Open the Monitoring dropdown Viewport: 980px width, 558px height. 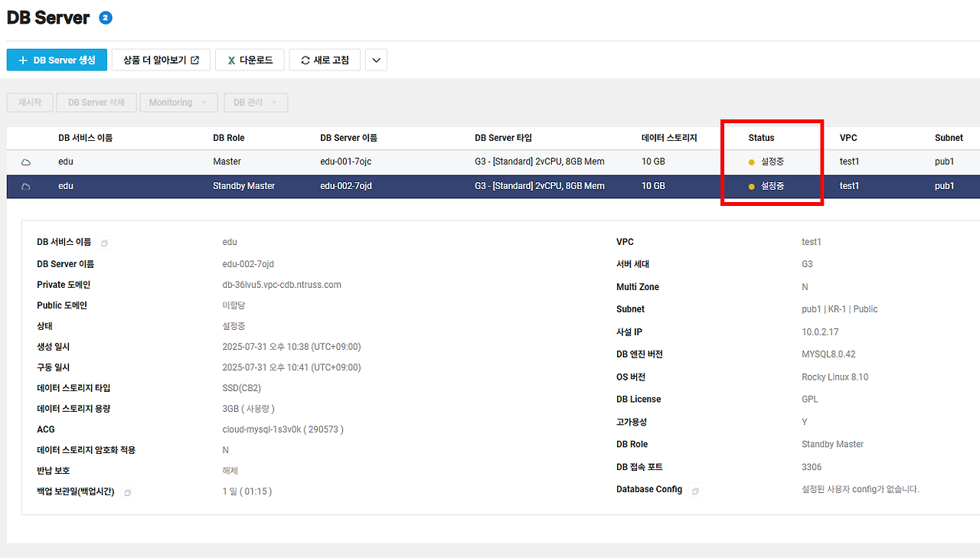coord(178,102)
